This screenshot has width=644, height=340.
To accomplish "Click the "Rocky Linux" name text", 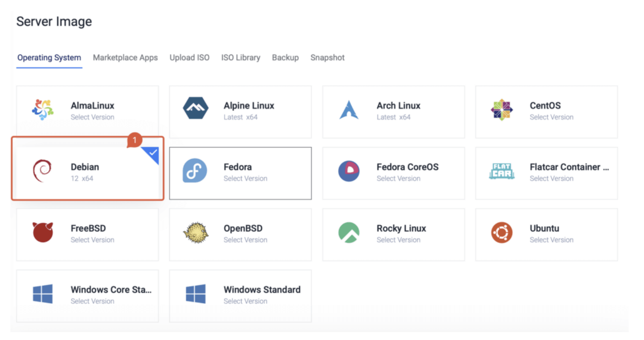I will (401, 228).
